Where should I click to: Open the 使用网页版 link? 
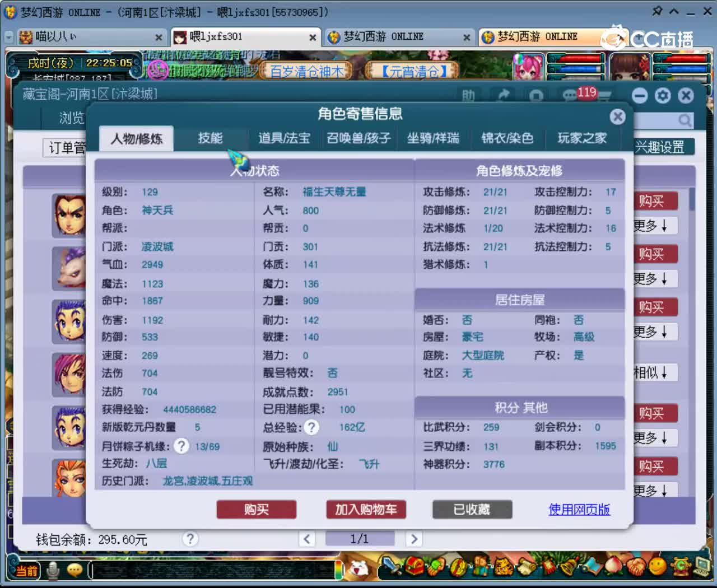coord(579,510)
